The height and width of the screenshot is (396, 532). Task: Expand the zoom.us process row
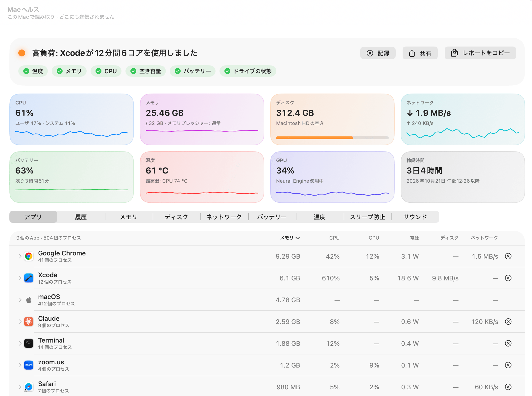(x=20, y=365)
